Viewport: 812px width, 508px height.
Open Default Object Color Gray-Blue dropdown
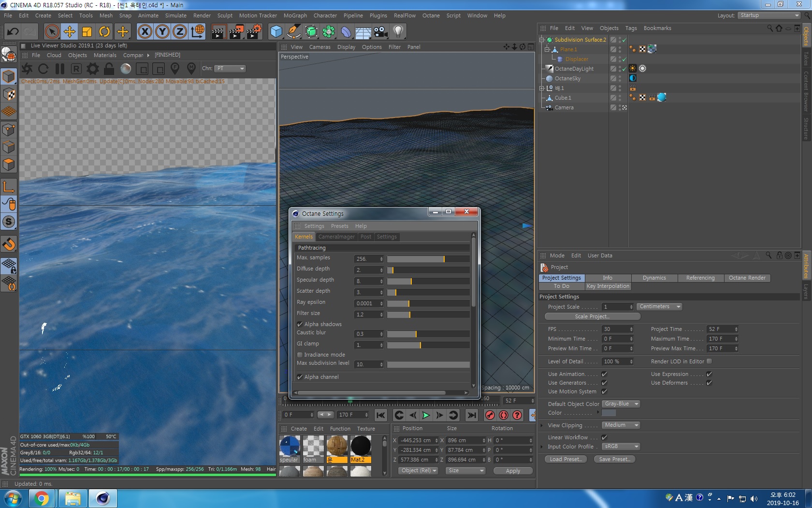tap(621, 404)
